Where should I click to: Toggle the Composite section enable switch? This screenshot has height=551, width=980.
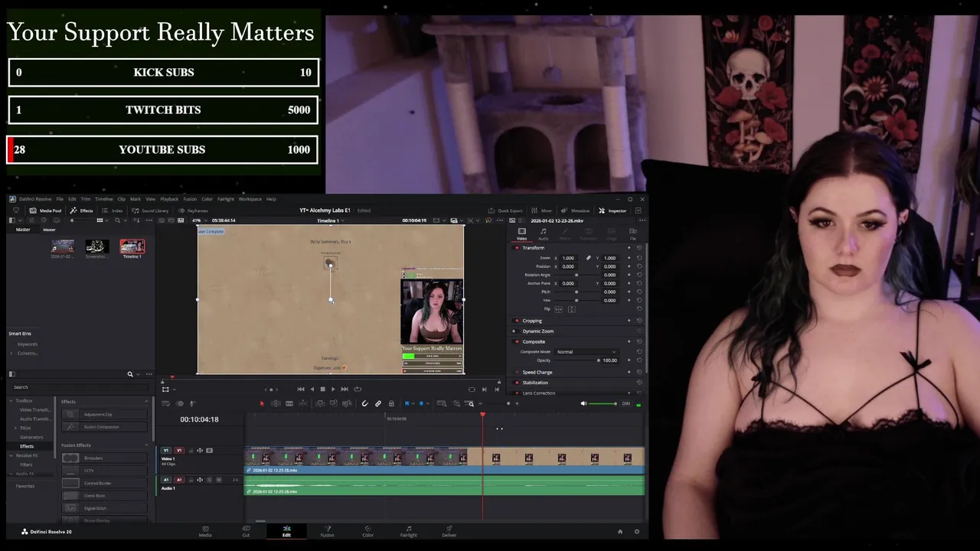point(517,342)
